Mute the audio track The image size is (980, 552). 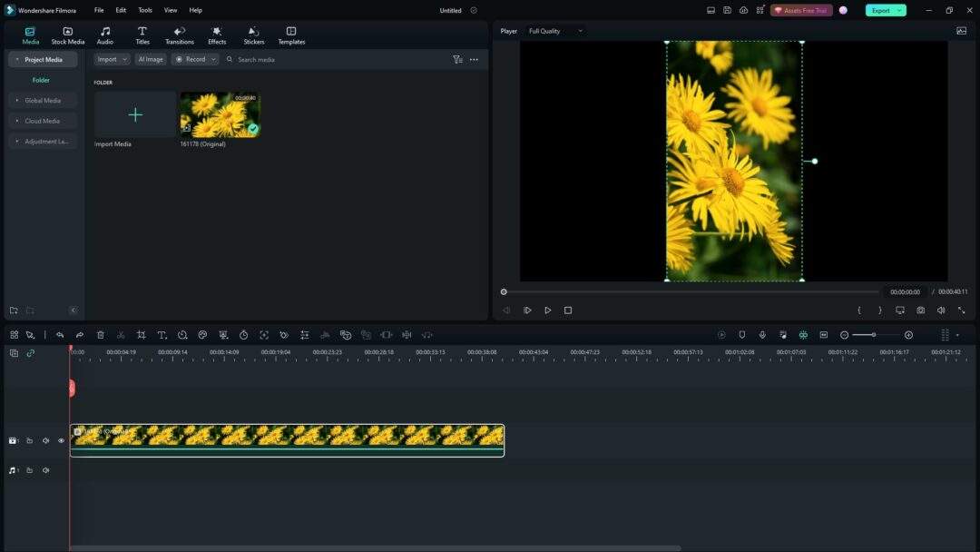44,469
